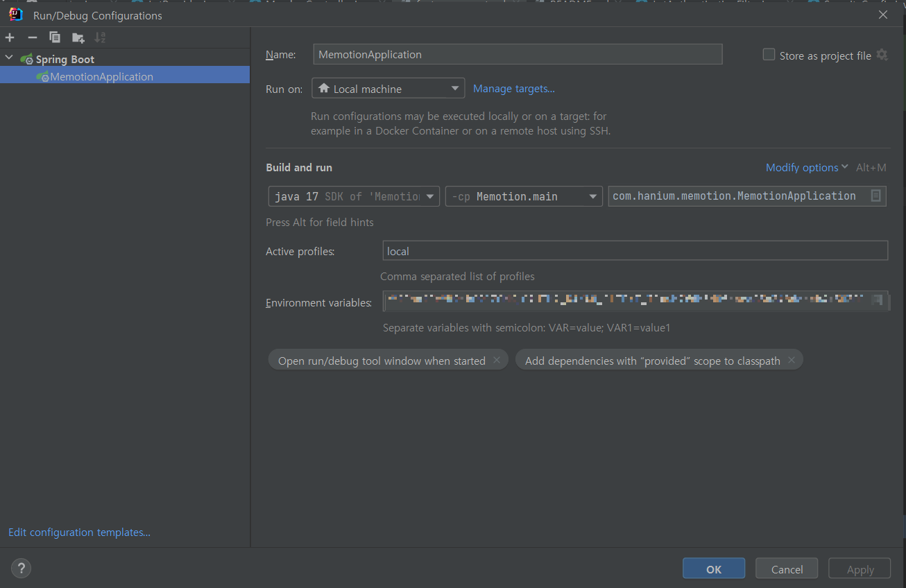
Task: Click the IntelliJ dialog title icon
Action: (15, 15)
